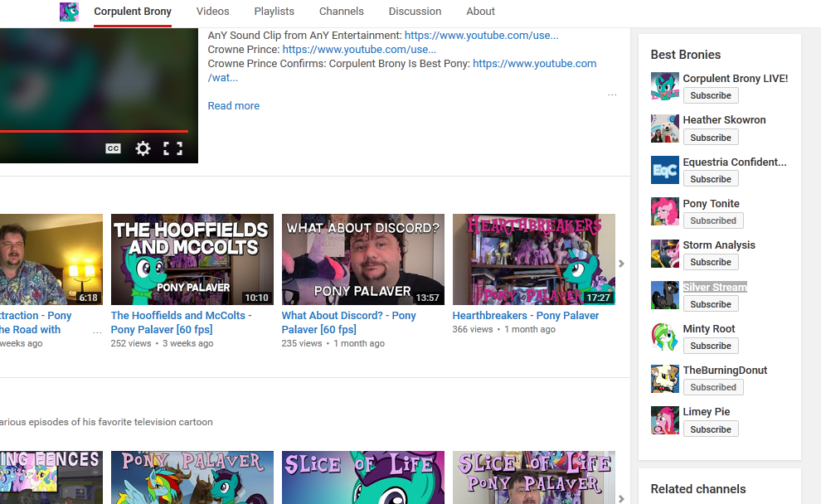
Task: Switch to the Corpulent Brony home tab
Action: click(133, 12)
